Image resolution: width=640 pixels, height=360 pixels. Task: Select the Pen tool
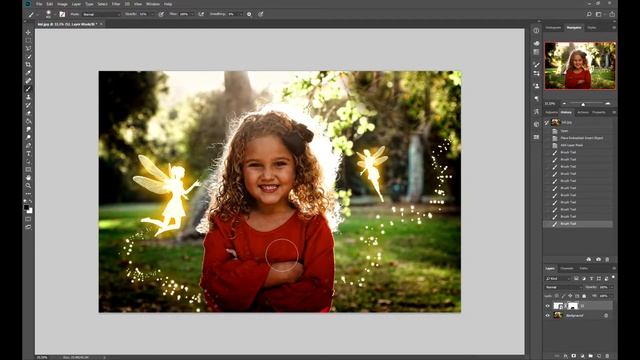click(x=28, y=146)
